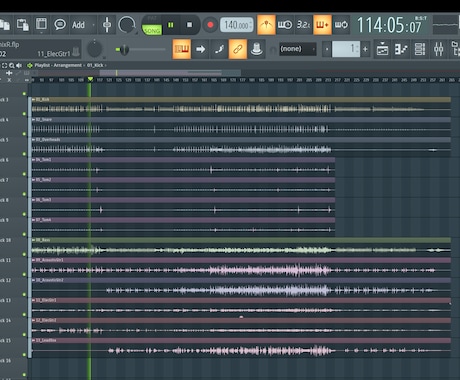Click the 140.000 tempo field
The image size is (460, 380).
coord(237,25)
